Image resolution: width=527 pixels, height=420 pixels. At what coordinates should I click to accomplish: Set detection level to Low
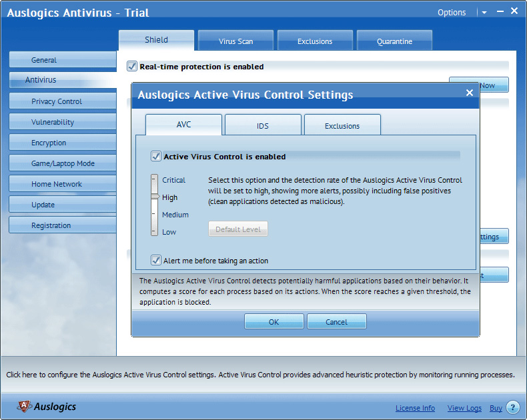(169, 232)
